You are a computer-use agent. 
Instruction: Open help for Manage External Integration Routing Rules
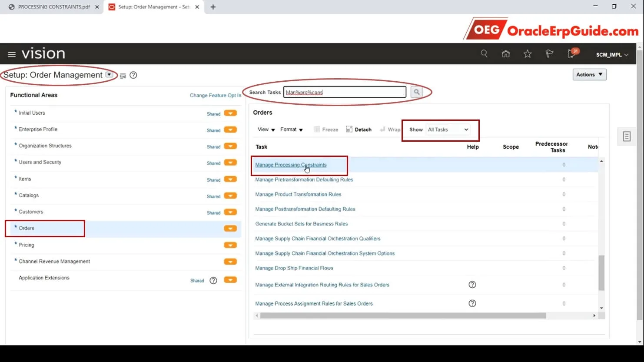point(472,285)
